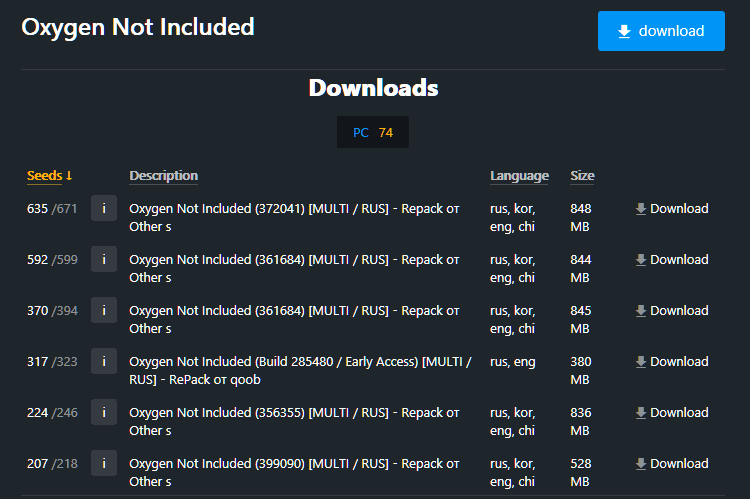Click description text containing 372041
The image size is (750, 499).
click(294, 218)
